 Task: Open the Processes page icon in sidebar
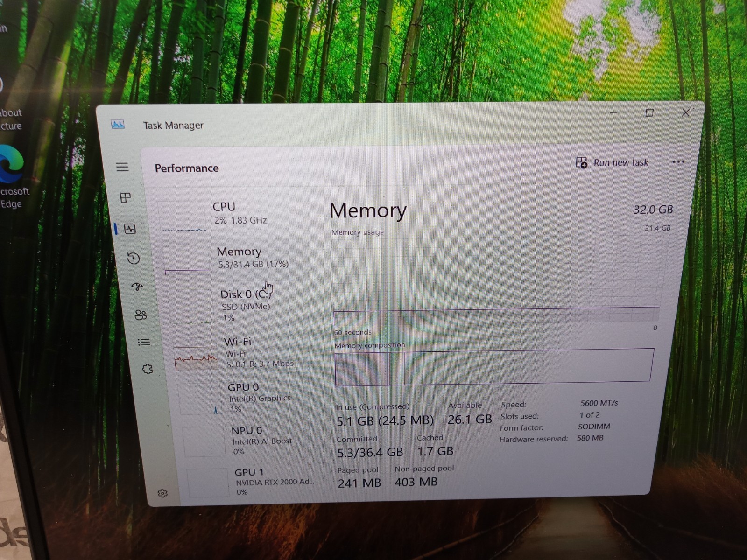[x=126, y=198]
